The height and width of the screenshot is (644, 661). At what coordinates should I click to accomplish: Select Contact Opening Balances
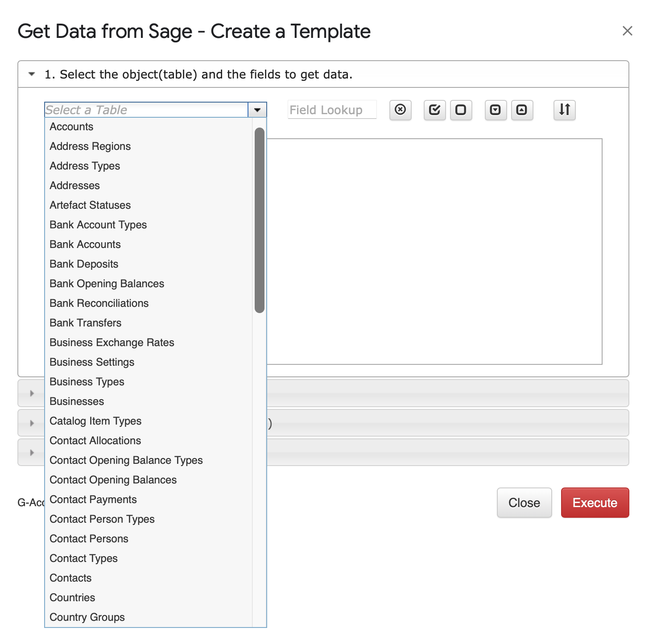click(x=149, y=480)
